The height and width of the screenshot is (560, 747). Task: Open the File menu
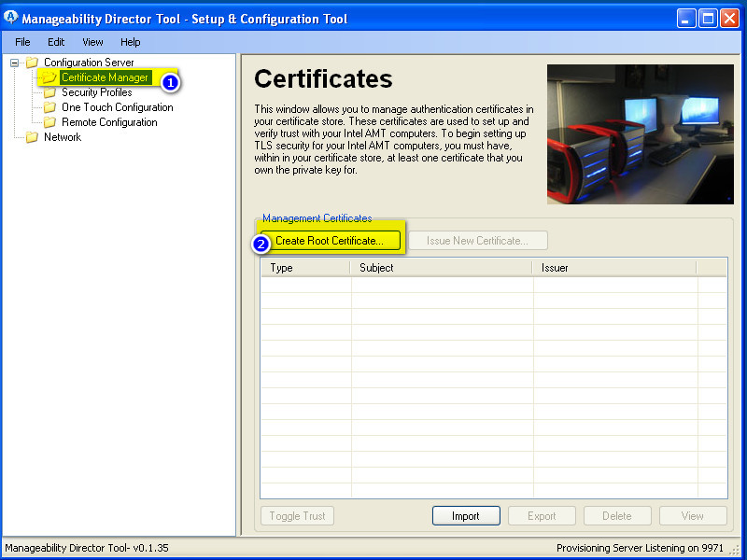coord(22,42)
